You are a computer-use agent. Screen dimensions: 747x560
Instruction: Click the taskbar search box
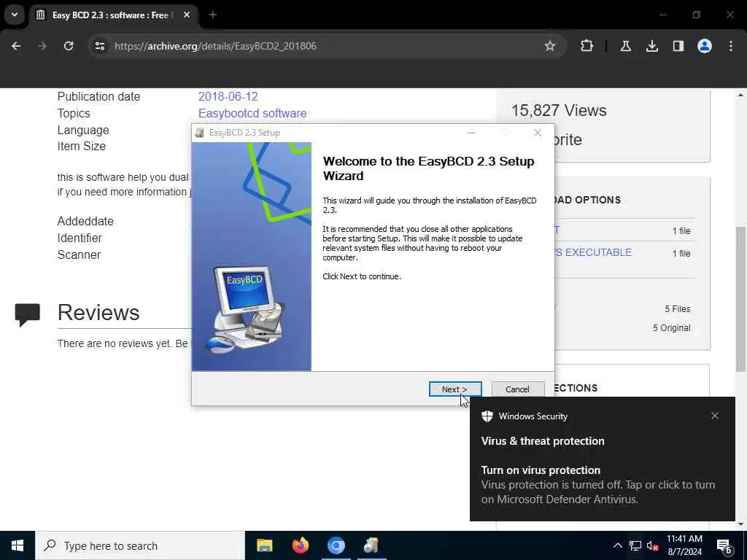139,545
